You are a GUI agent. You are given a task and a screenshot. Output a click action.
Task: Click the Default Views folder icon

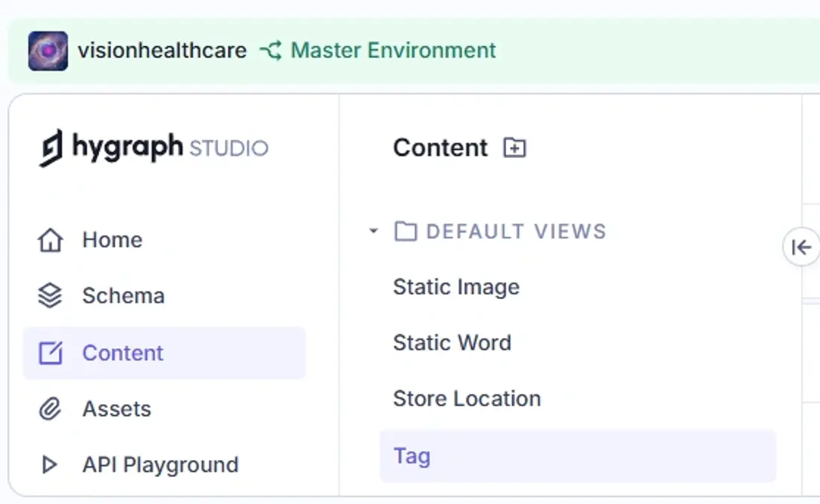(406, 231)
